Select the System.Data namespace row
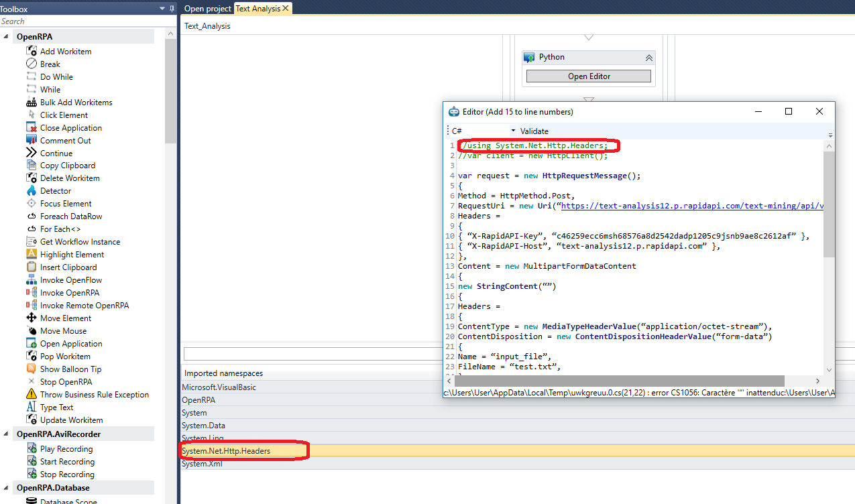 (x=518, y=425)
